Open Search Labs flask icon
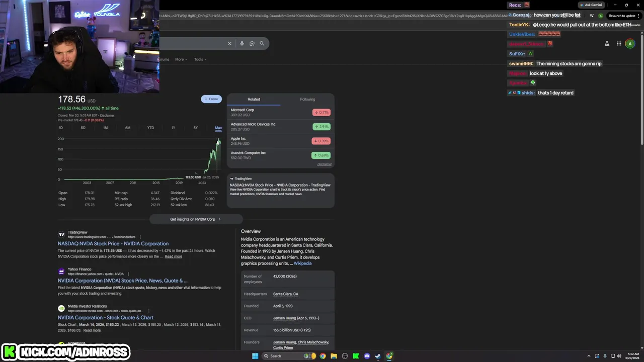This screenshot has height=362, width=644. [x=607, y=44]
